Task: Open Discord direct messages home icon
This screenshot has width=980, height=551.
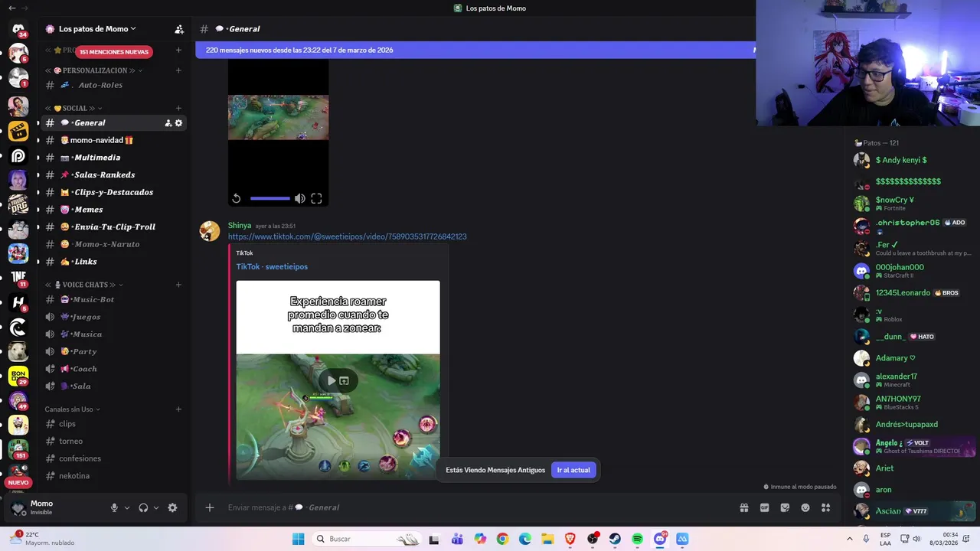Action: click(18, 29)
